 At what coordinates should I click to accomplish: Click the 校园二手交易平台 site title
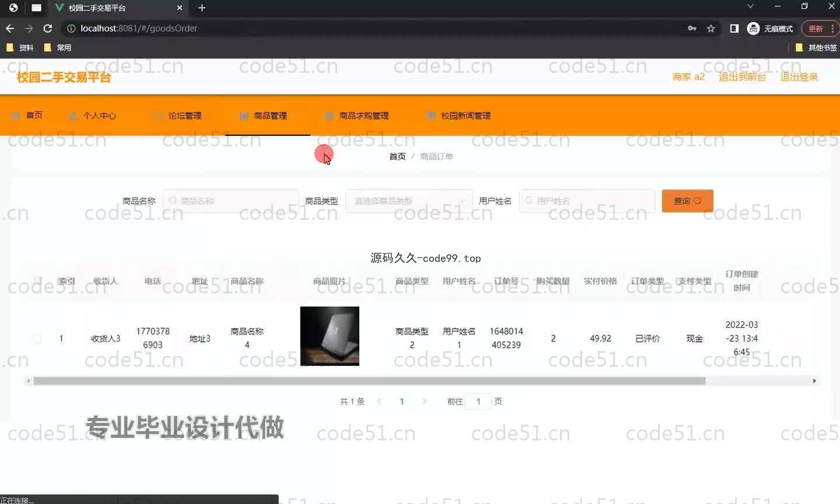(64, 77)
